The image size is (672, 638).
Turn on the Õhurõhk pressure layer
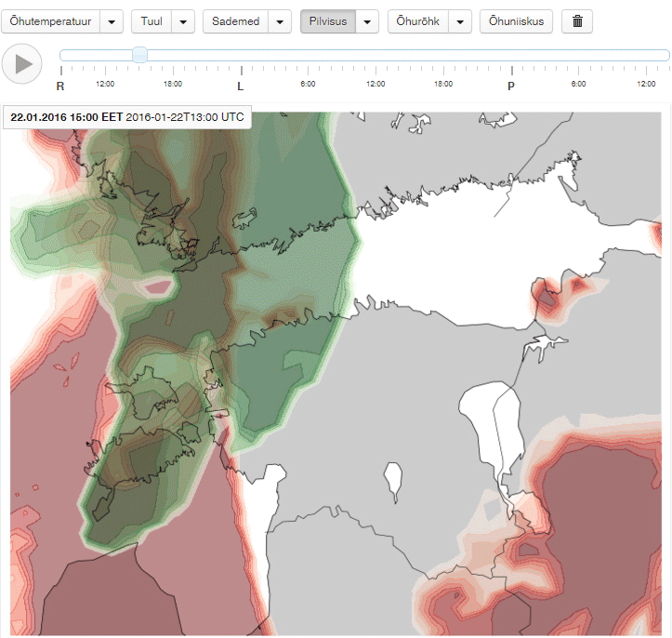click(x=418, y=21)
